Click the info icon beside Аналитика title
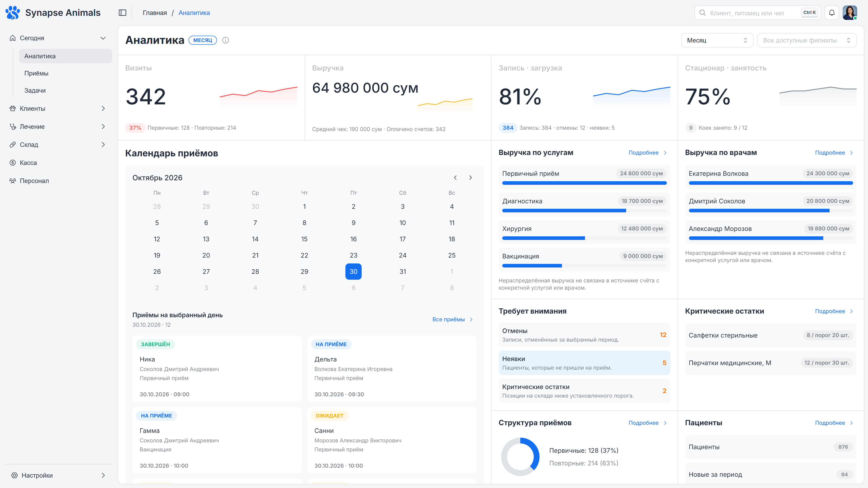This screenshot has width=868, height=488. click(226, 40)
